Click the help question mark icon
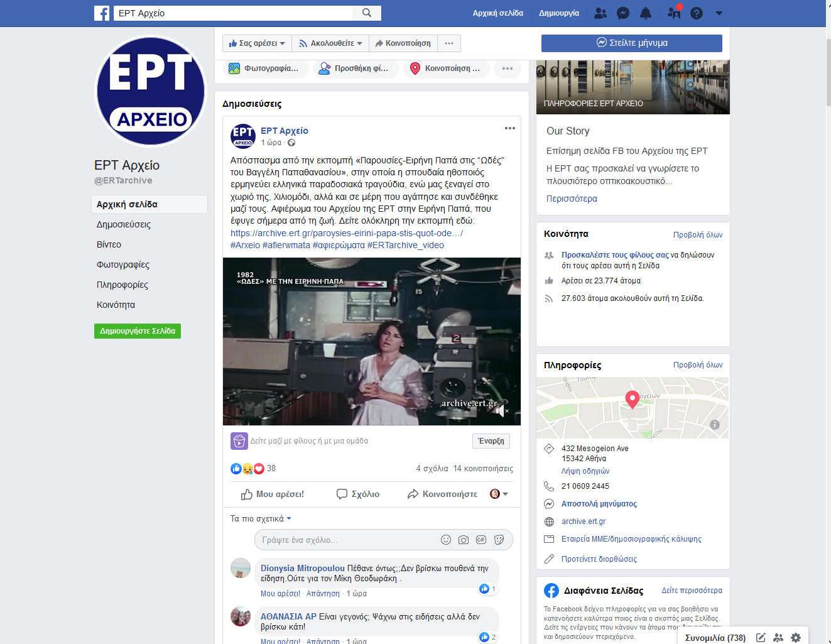 (696, 13)
